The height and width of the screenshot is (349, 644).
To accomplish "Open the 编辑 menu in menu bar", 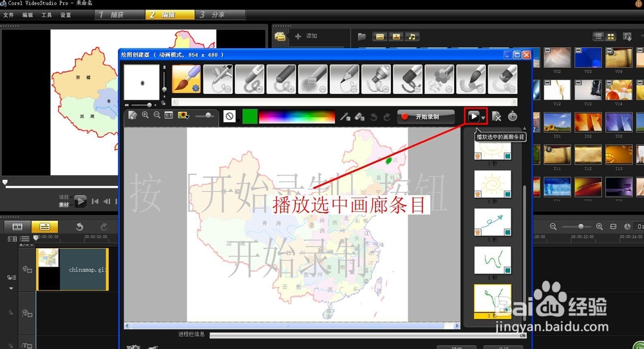I will [28, 15].
